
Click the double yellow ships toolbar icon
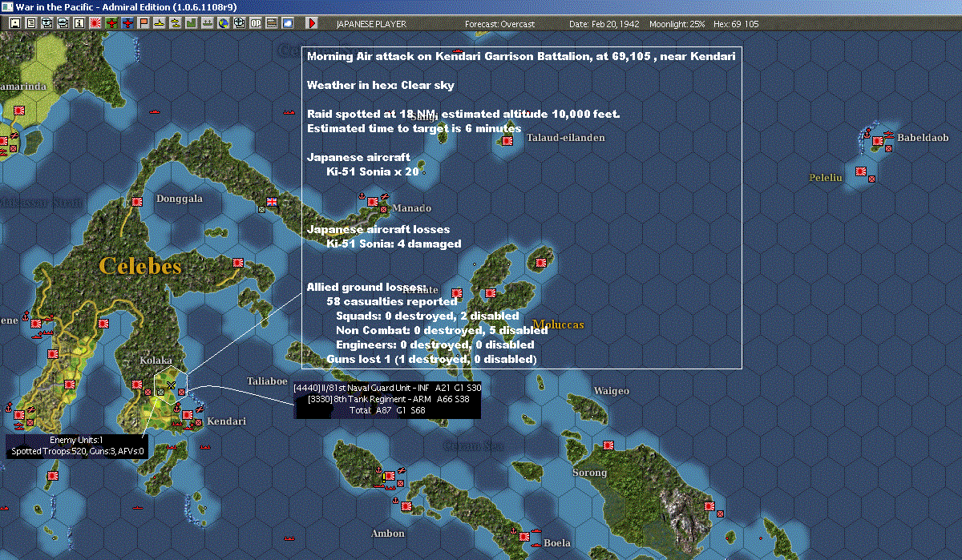point(175,23)
